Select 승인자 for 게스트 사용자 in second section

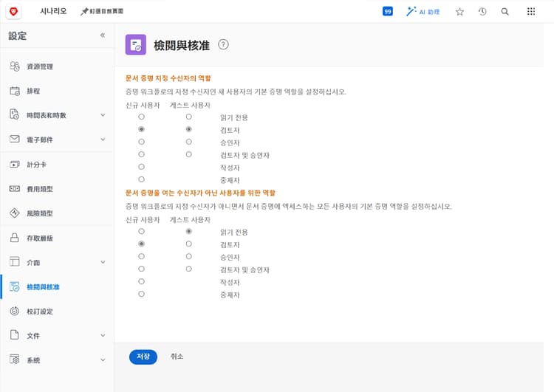pos(189,256)
